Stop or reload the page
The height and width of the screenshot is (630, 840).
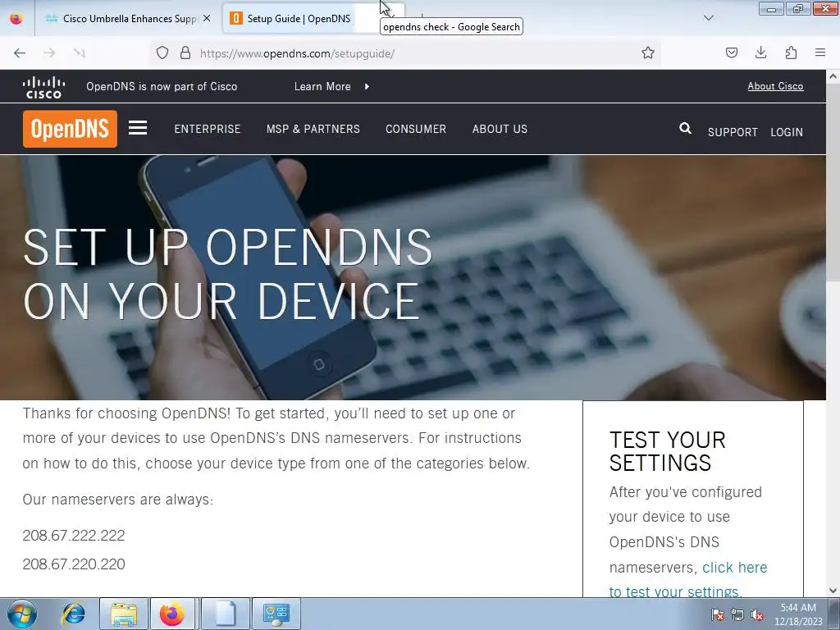[80, 53]
